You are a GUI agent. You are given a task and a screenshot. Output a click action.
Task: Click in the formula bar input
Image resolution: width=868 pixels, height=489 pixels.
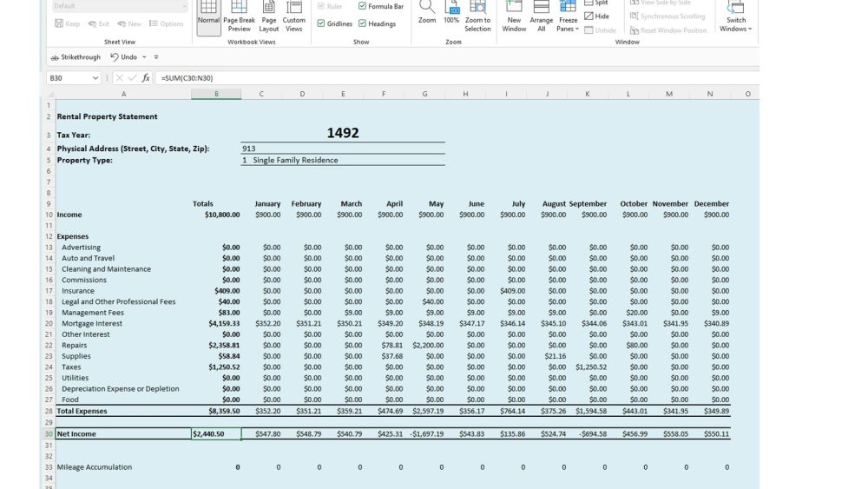point(457,78)
